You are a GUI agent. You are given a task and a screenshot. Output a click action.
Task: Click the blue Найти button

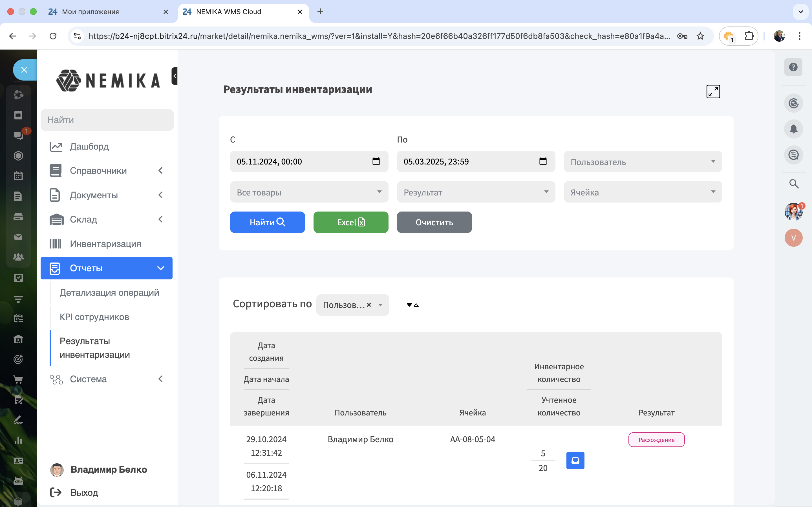click(267, 222)
